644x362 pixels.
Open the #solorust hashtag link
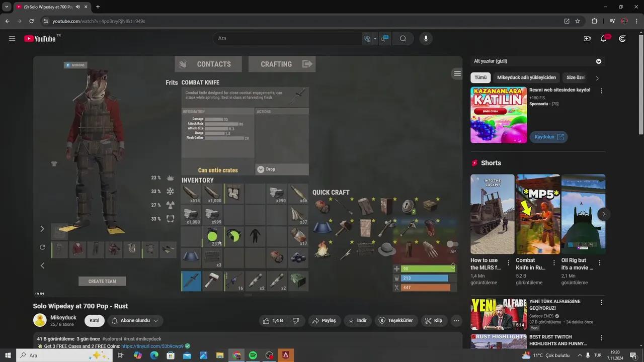tap(112, 339)
